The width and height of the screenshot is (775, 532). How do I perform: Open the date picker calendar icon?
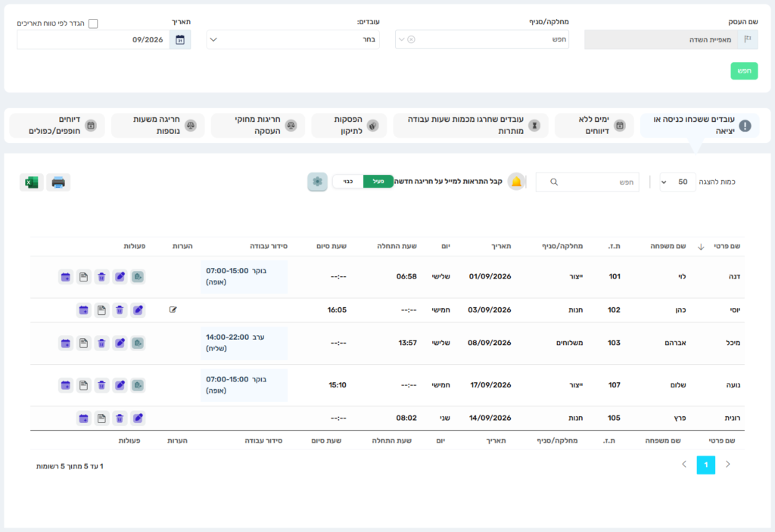[180, 39]
